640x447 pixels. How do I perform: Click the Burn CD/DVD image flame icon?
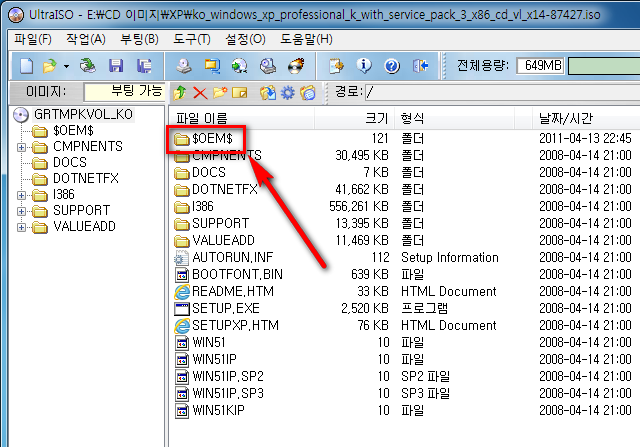(x=296, y=66)
